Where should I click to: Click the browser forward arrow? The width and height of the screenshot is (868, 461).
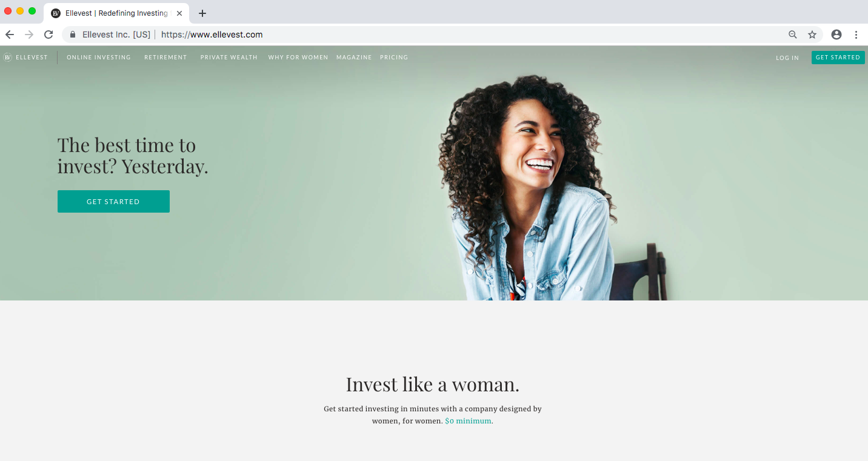[29, 35]
